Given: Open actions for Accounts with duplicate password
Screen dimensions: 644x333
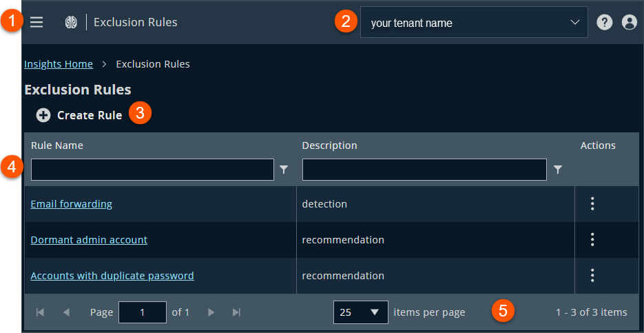Looking at the screenshot, I should 592,276.
